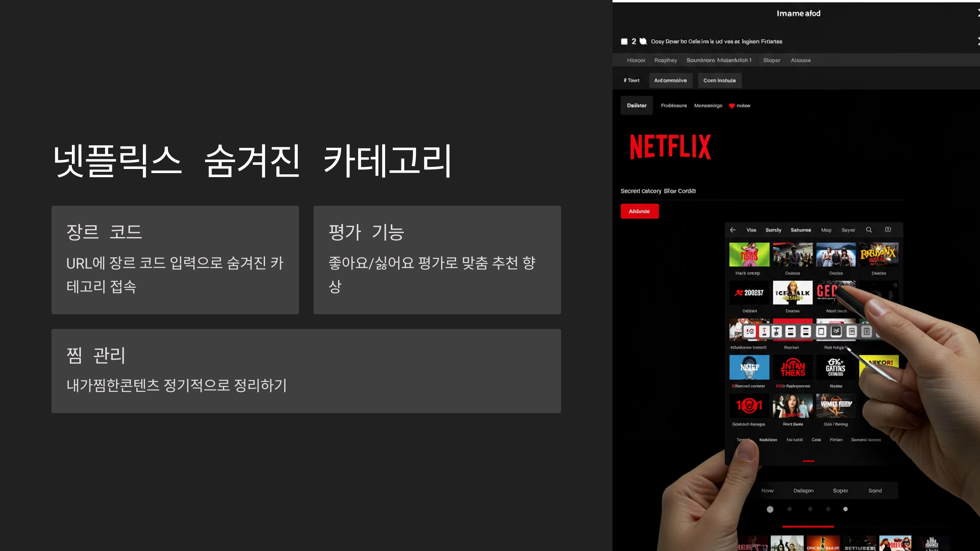The width and height of the screenshot is (980, 551).
Task: Click the cast screen icon beside search
Action: pos(888,229)
